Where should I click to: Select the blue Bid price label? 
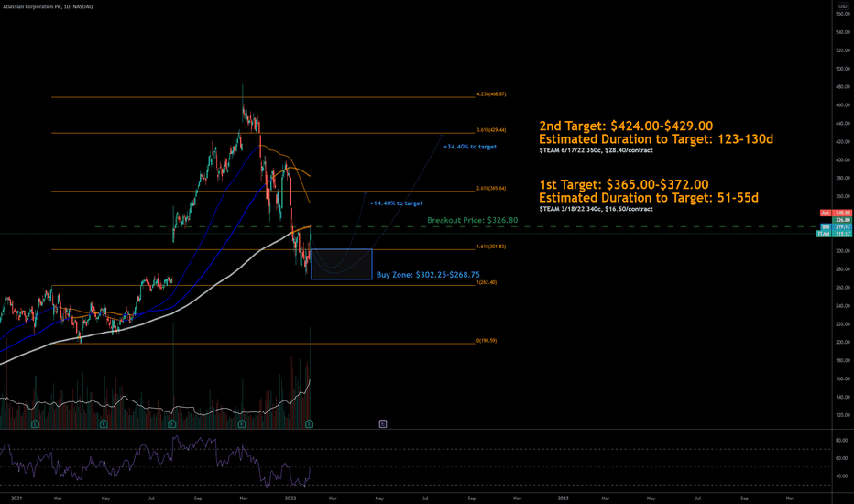click(836, 226)
